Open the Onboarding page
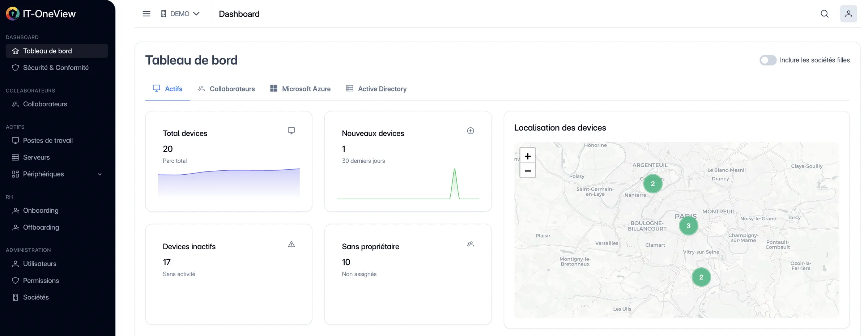The image size is (868, 336). [x=57, y=210]
